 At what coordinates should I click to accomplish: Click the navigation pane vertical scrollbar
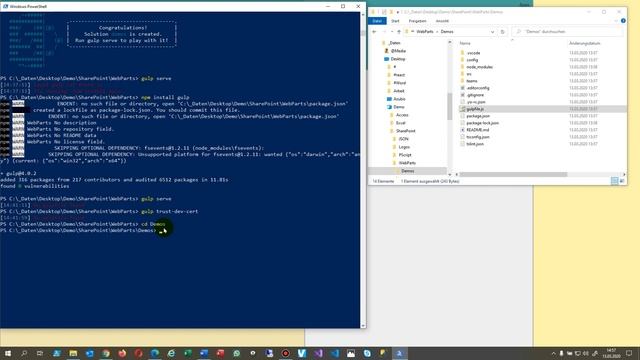click(x=450, y=106)
